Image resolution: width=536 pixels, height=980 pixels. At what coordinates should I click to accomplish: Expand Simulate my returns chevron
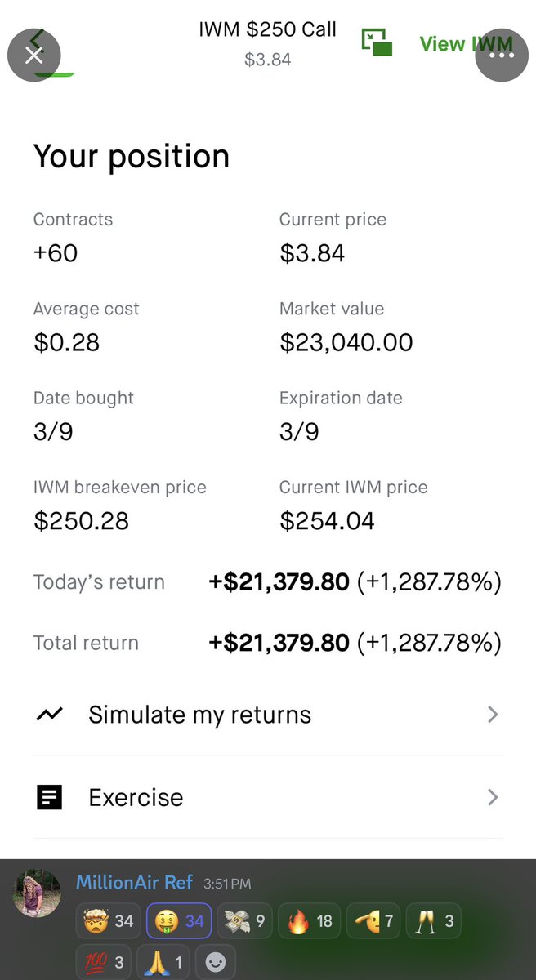[x=493, y=715]
